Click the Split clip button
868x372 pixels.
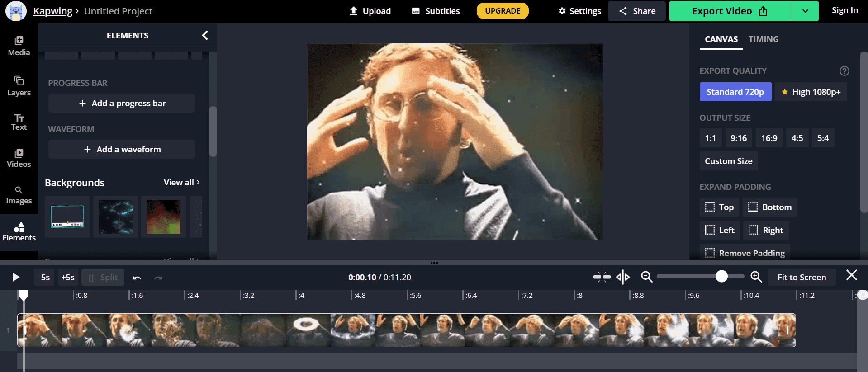pos(103,277)
